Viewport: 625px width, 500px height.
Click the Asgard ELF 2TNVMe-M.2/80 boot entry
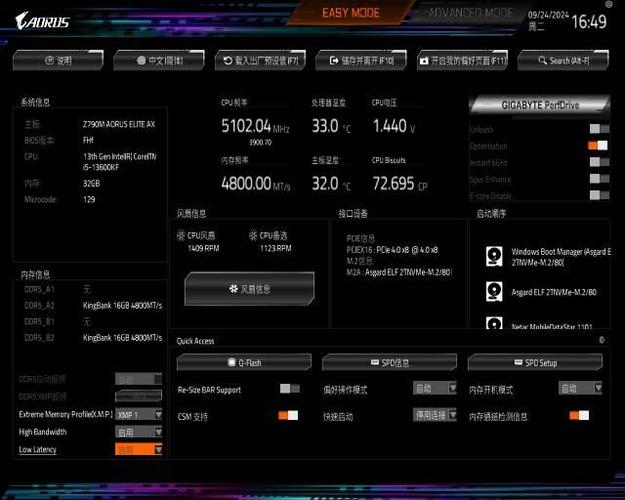[554, 292]
